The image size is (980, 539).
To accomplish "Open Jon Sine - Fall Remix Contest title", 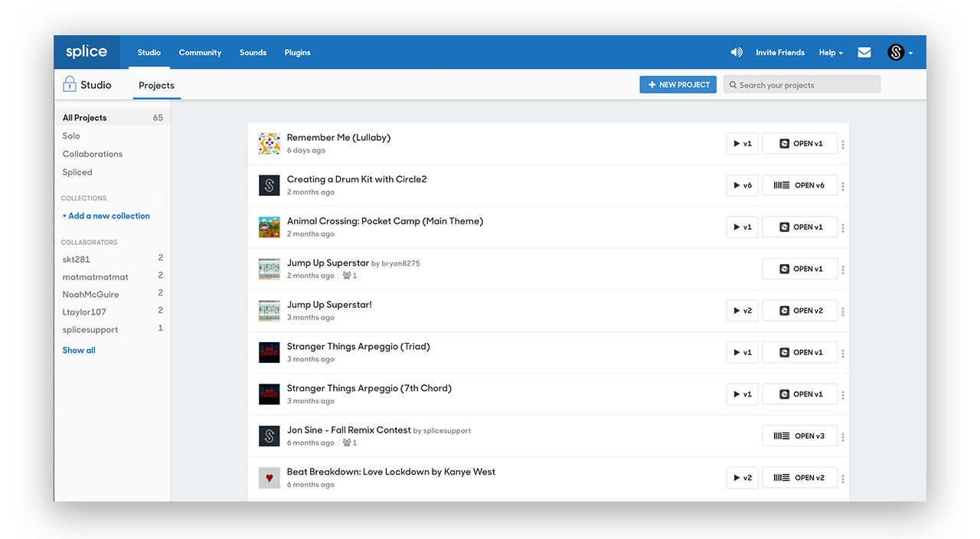I will pyautogui.click(x=349, y=430).
